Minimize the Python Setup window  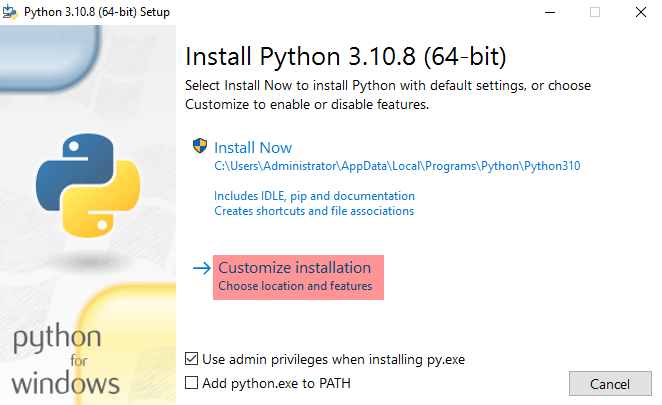click(x=549, y=12)
